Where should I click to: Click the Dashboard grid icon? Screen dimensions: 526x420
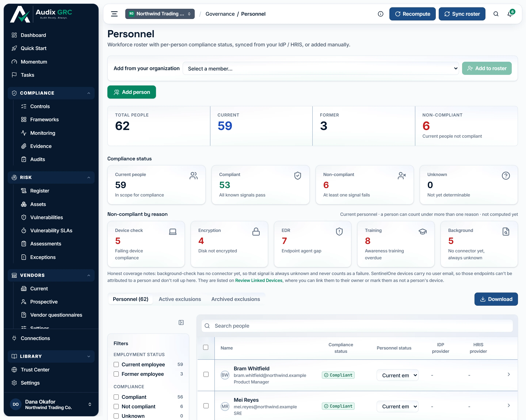pyautogui.click(x=14, y=35)
